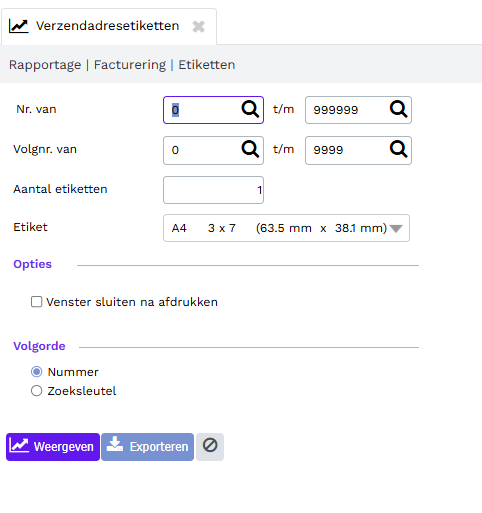Click the Volgnr. t/m 9999 input

[x=347, y=150]
